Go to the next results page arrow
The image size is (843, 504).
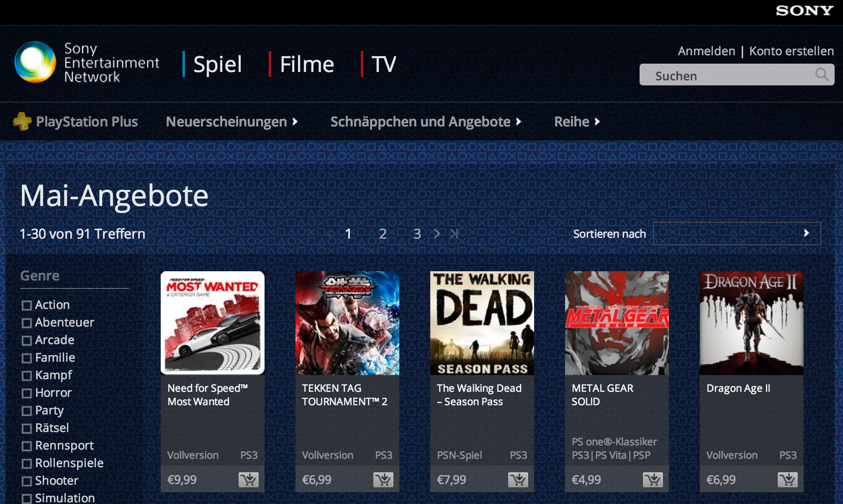(437, 234)
